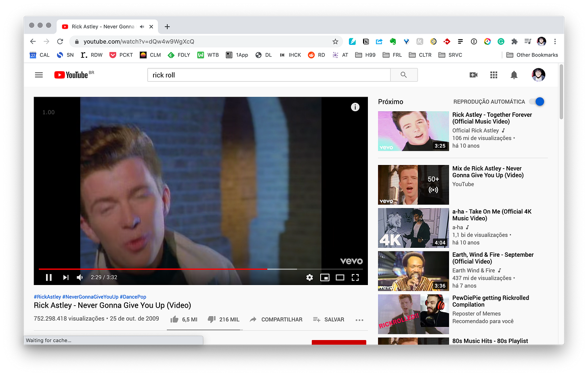The width and height of the screenshot is (588, 376).
Task: Open the #RickAstley hashtag link
Action: coord(47,297)
